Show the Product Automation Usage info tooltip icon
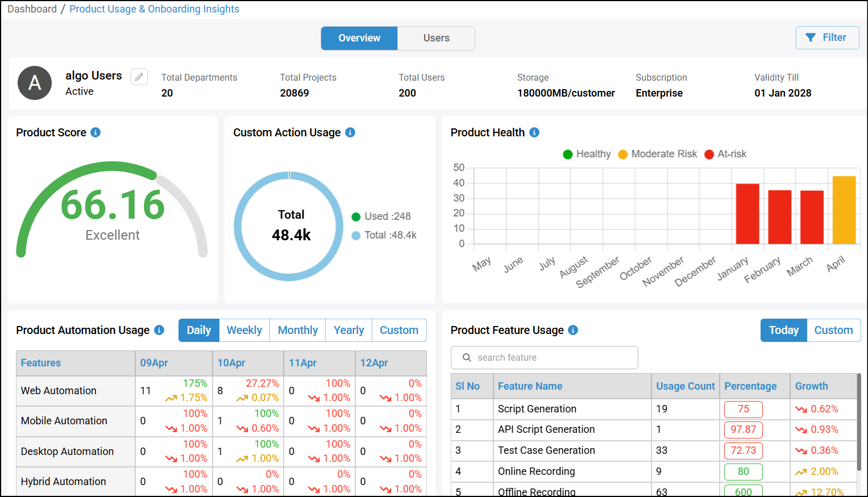868x497 pixels. [159, 330]
